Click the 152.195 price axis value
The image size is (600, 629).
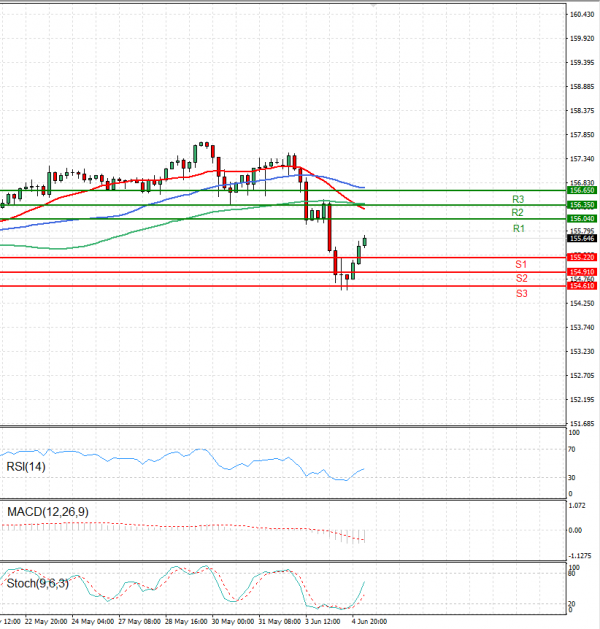coord(582,400)
